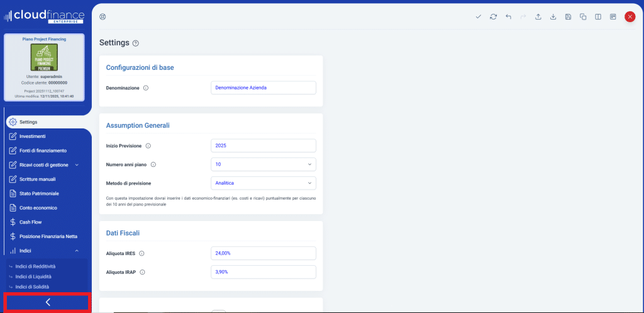Click the checkmark confirm icon in top toolbar
644x313 pixels.
coord(479,17)
